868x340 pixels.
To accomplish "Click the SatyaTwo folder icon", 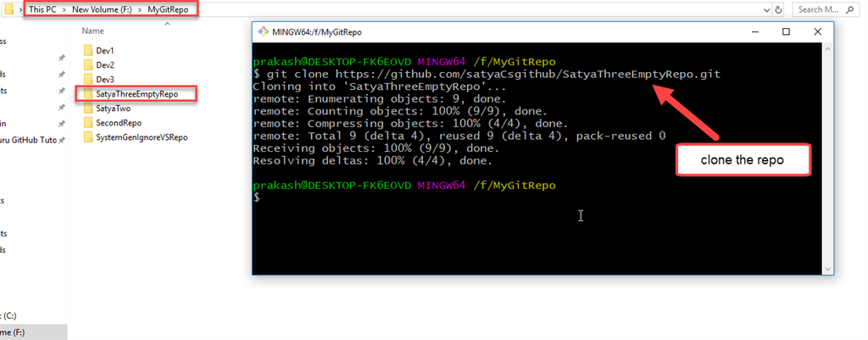I will coord(88,109).
